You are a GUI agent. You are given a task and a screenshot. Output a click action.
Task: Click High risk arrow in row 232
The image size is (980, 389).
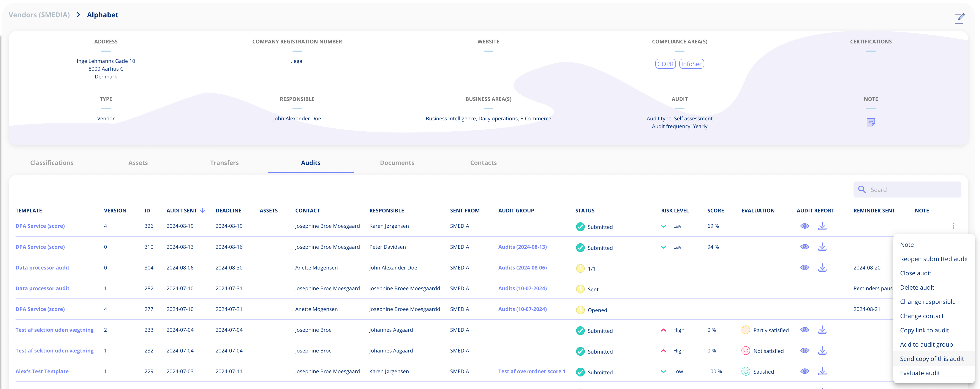664,351
